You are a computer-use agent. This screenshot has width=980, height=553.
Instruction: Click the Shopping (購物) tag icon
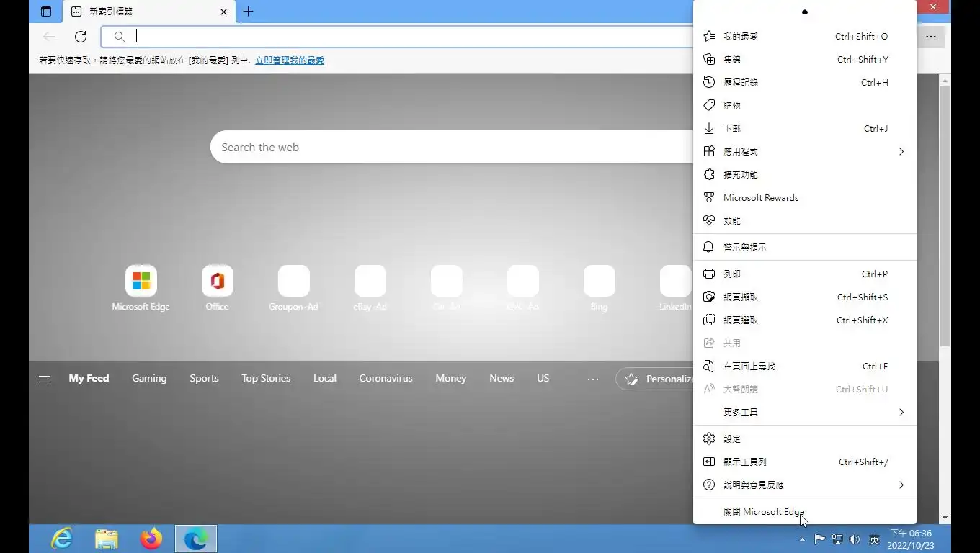(x=709, y=105)
